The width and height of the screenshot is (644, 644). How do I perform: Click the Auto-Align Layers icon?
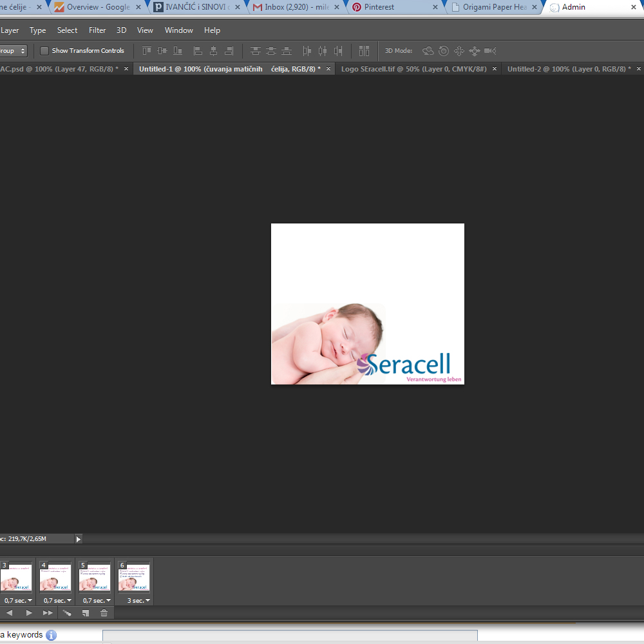365,51
